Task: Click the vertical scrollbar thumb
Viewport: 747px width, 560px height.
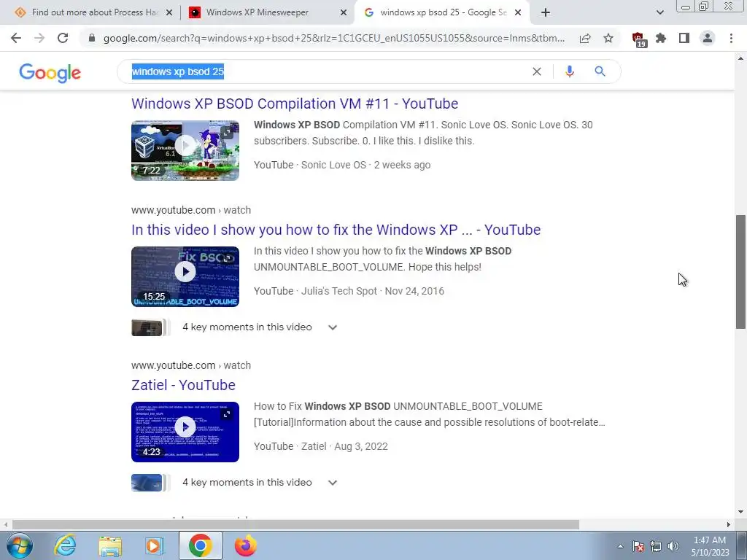Action: 740,271
